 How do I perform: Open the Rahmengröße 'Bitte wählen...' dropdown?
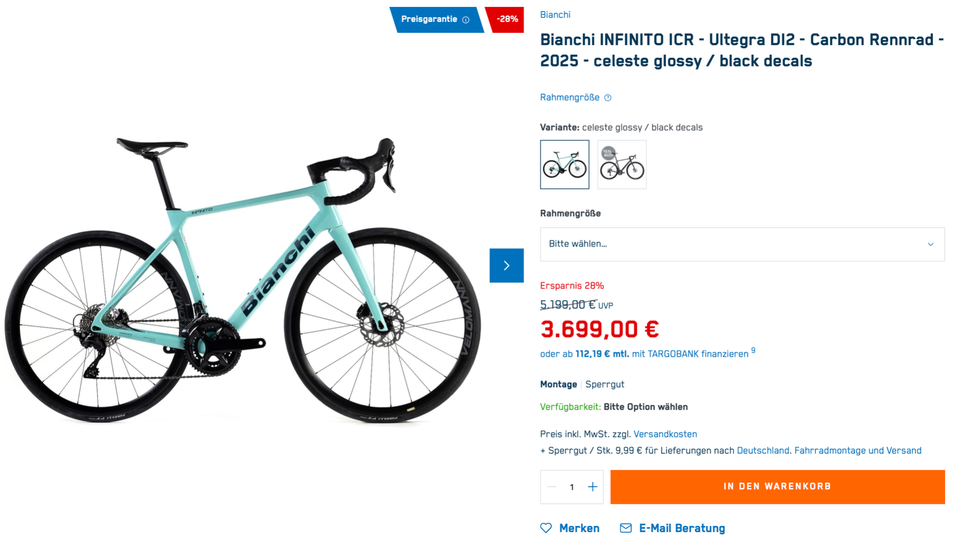pyautogui.click(x=735, y=244)
